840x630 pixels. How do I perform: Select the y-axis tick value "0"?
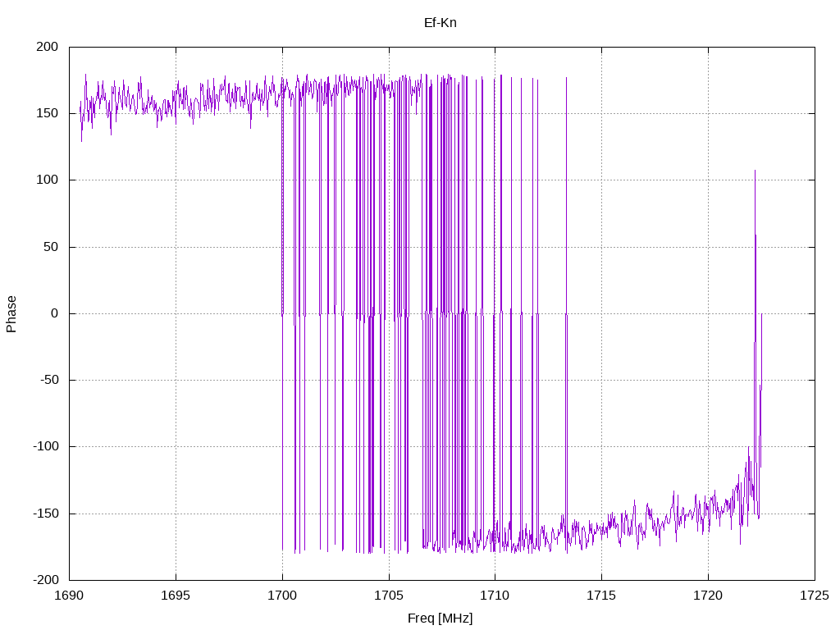coord(55,313)
